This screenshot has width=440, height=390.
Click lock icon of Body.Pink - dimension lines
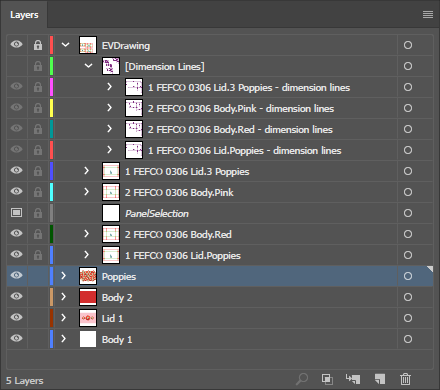[x=38, y=108]
